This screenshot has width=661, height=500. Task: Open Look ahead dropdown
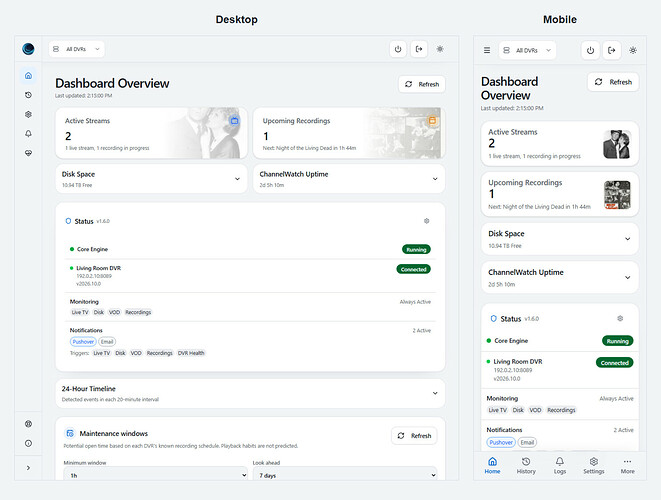point(345,475)
